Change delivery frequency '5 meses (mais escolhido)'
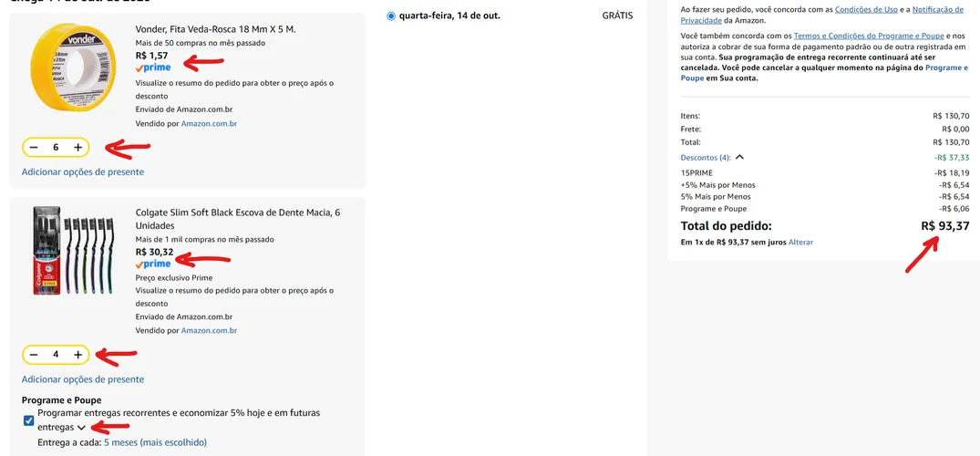Viewport: 980px width, 456px height. pyautogui.click(x=155, y=442)
